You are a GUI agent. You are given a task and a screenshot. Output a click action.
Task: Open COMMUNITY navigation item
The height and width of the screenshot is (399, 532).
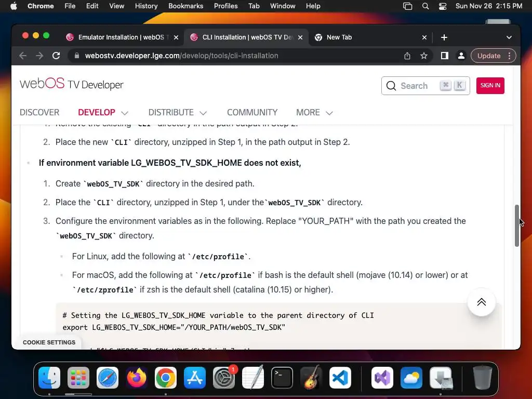[252, 112]
